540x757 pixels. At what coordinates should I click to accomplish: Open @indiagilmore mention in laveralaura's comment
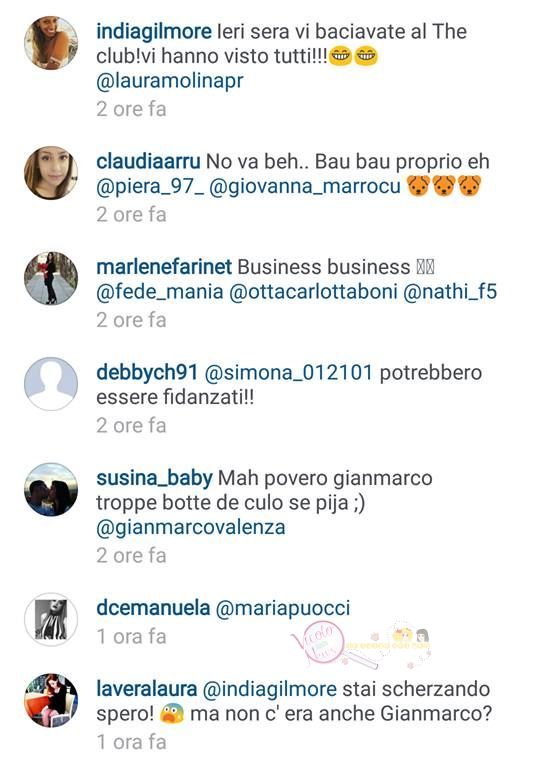click(269, 689)
